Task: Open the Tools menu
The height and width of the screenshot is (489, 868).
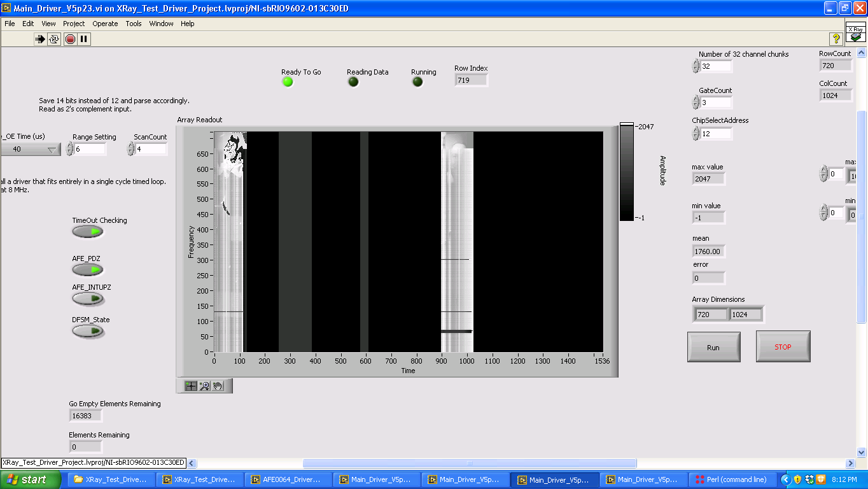Action: pos(134,24)
